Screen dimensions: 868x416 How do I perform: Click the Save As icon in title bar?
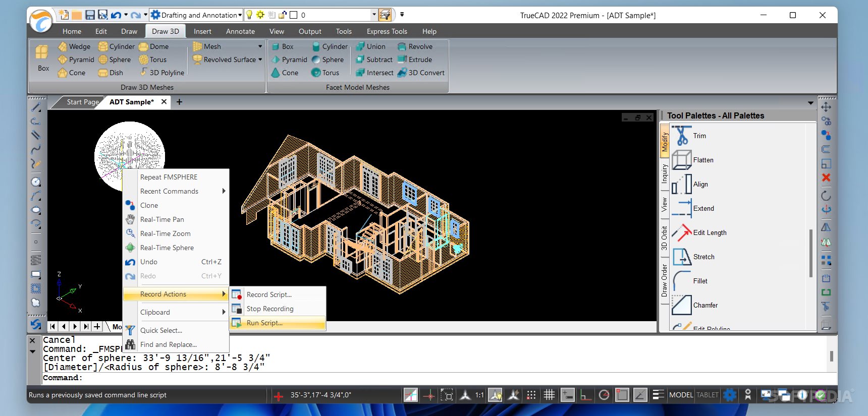pyautogui.click(x=102, y=15)
